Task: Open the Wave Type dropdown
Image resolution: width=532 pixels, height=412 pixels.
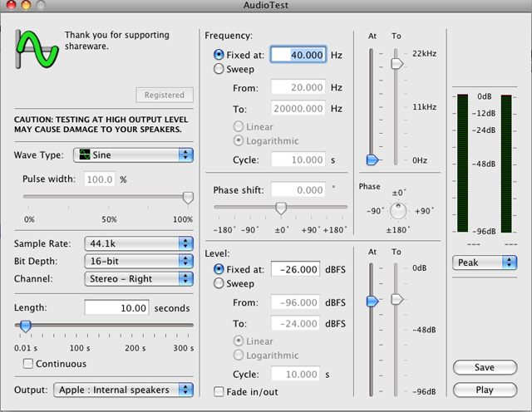Action: [x=133, y=155]
